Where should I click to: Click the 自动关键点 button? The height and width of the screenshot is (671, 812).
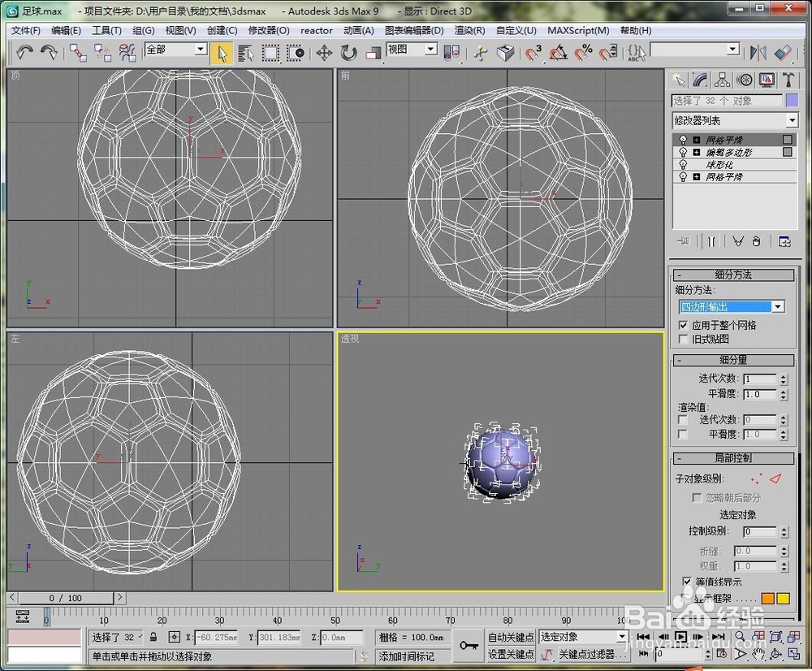pyautogui.click(x=511, y=638)
